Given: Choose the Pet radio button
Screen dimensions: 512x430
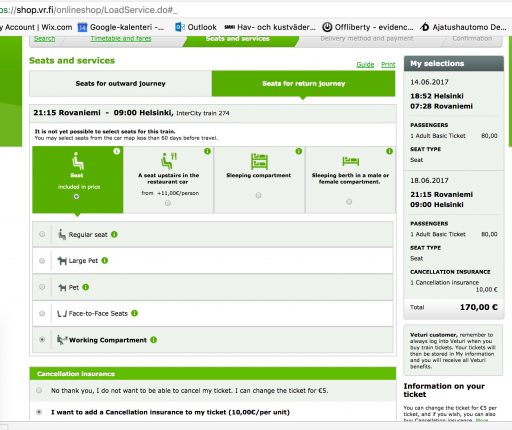Looking at the screenshot, I should pyautogui.click(x=42, y=287).
